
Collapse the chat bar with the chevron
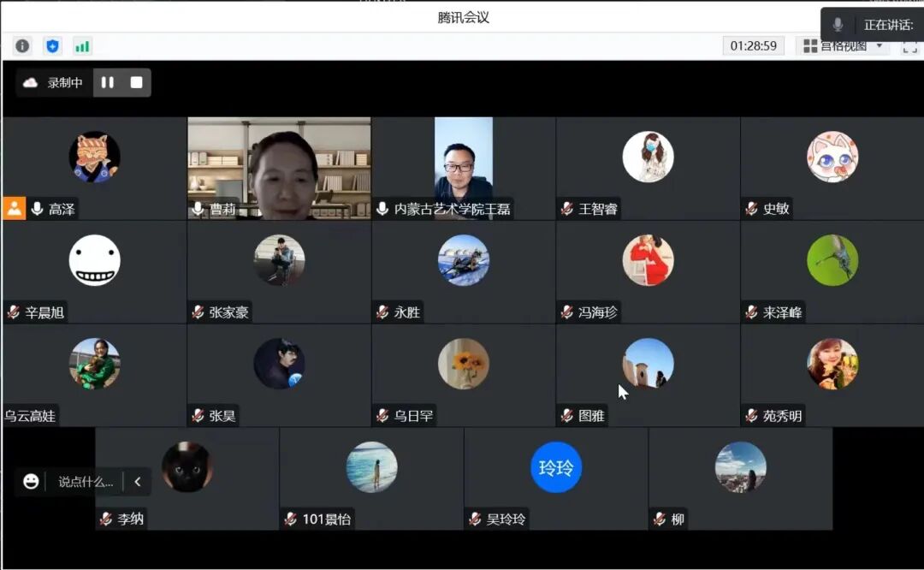(138, 481)
